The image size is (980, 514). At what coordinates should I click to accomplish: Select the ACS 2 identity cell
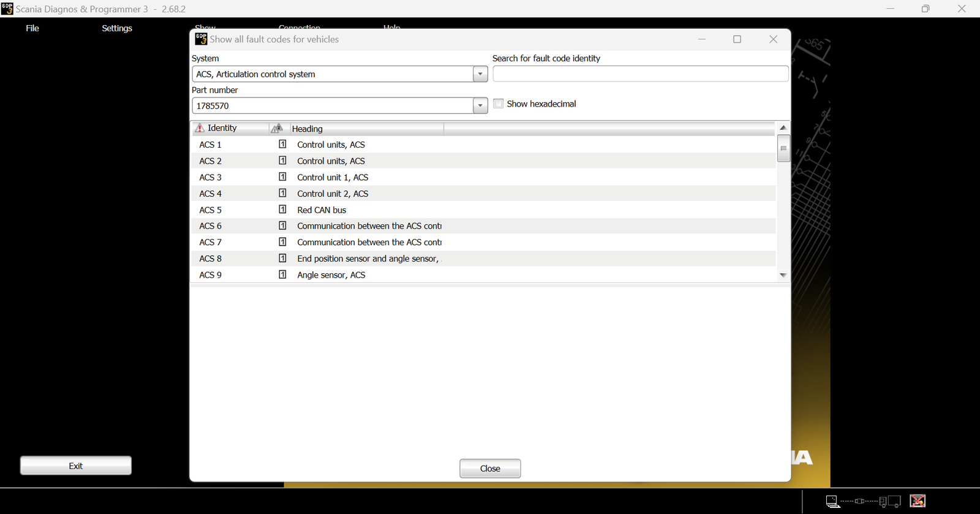coord(210,161)
